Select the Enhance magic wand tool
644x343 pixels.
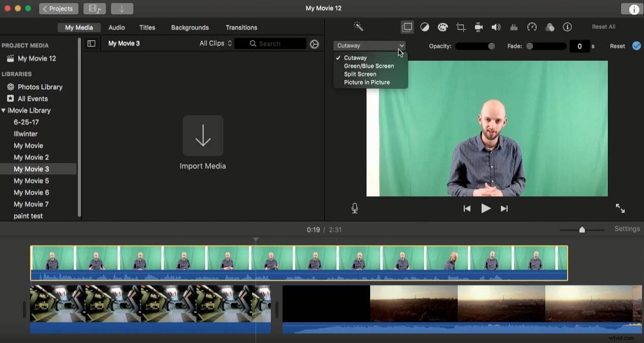coord(358,27)
